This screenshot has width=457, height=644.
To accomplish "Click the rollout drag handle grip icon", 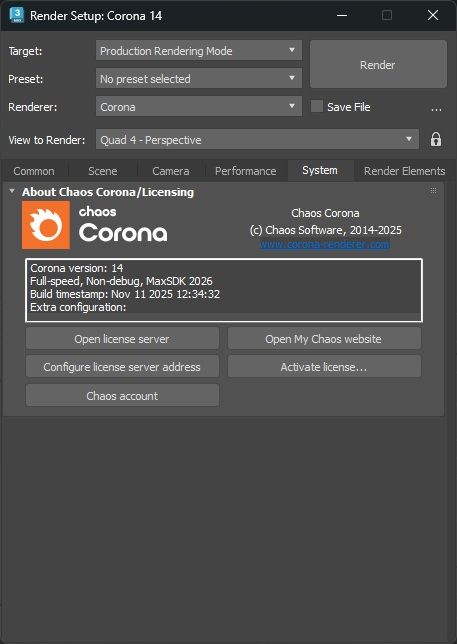I will pyautogui.click(x=433, y=191).
